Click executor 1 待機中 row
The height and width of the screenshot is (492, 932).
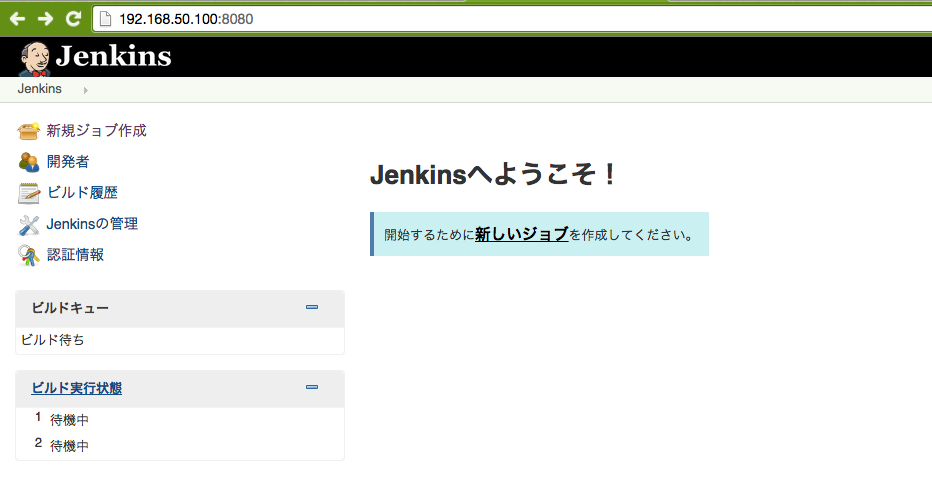coord(180,420)
